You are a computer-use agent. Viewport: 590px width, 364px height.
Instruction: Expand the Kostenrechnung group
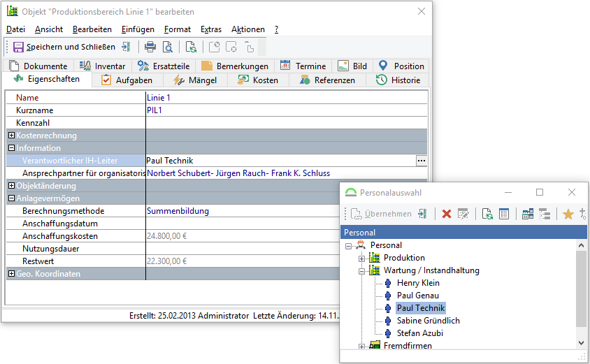pyautogui.click(x=12, y=136)
